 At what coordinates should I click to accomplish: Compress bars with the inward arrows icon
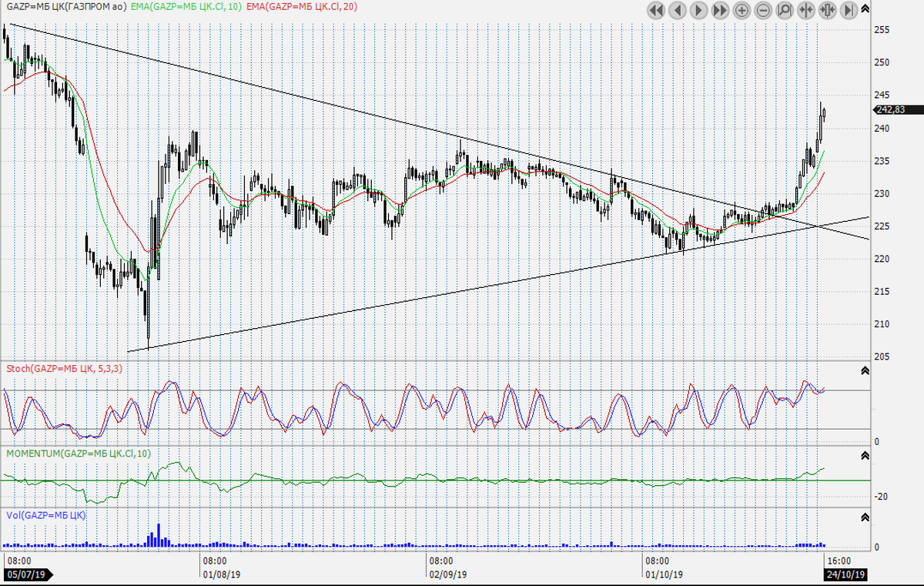click(x=806, y=10)
